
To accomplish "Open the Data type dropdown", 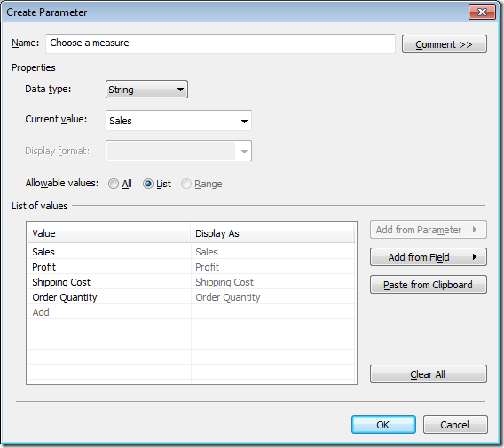I will [x=146, y=90].
